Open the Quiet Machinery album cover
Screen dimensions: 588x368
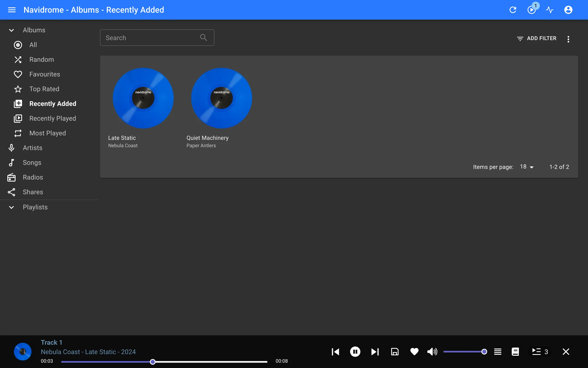tap(222, 98)
